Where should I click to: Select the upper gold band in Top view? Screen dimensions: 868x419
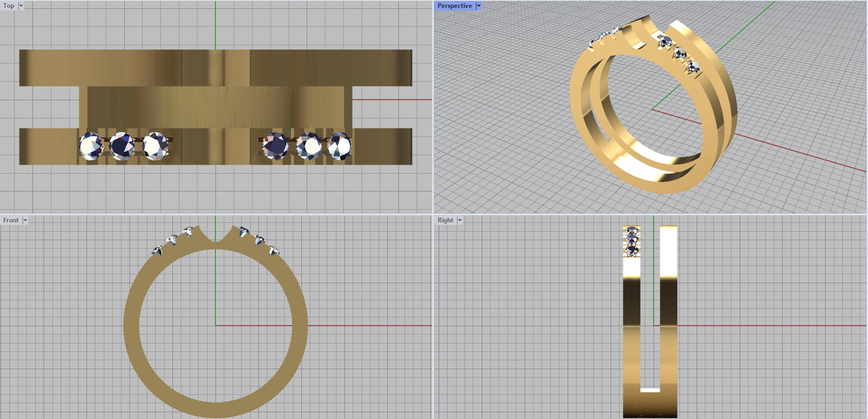tap(108, 68)
